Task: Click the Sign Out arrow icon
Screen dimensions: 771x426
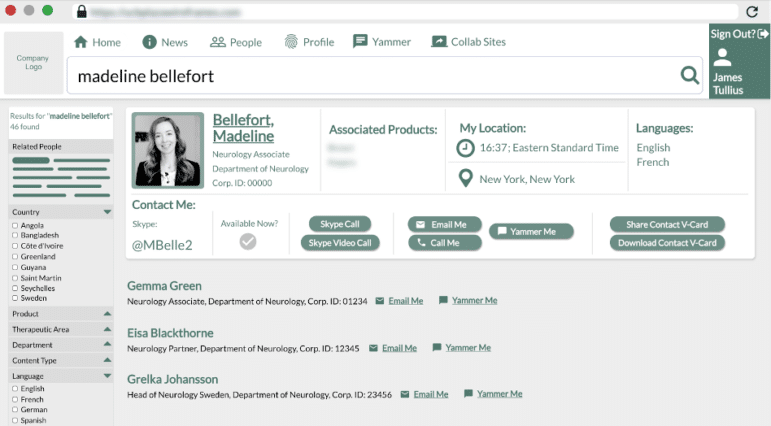Action: tap(763, 33)
